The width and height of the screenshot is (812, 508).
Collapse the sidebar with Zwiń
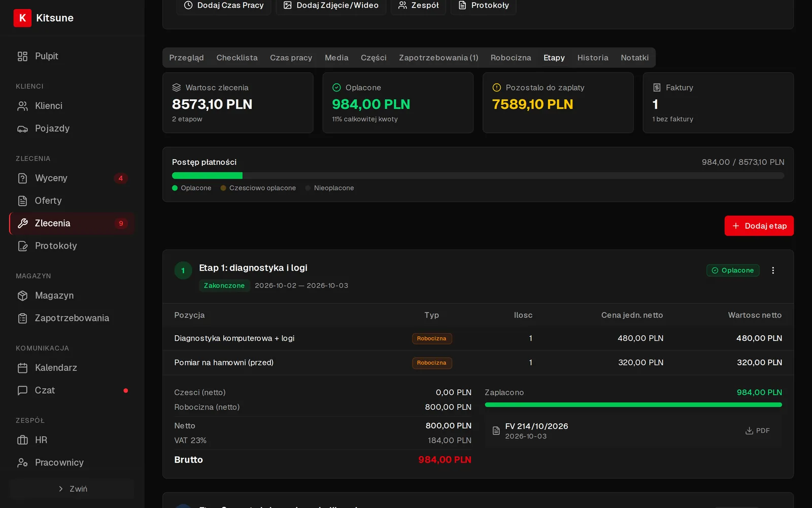pyautogui.click(x=72, y=489)
